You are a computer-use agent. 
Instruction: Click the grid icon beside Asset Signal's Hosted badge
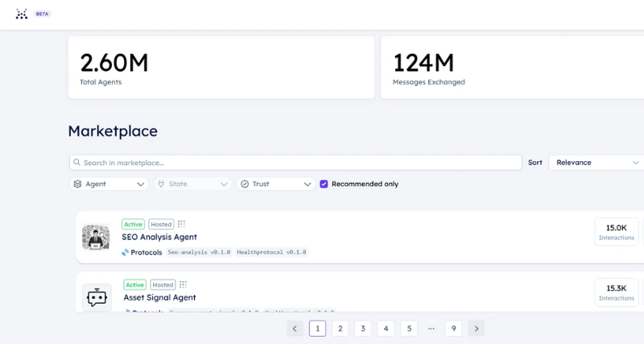pos(184,284)
